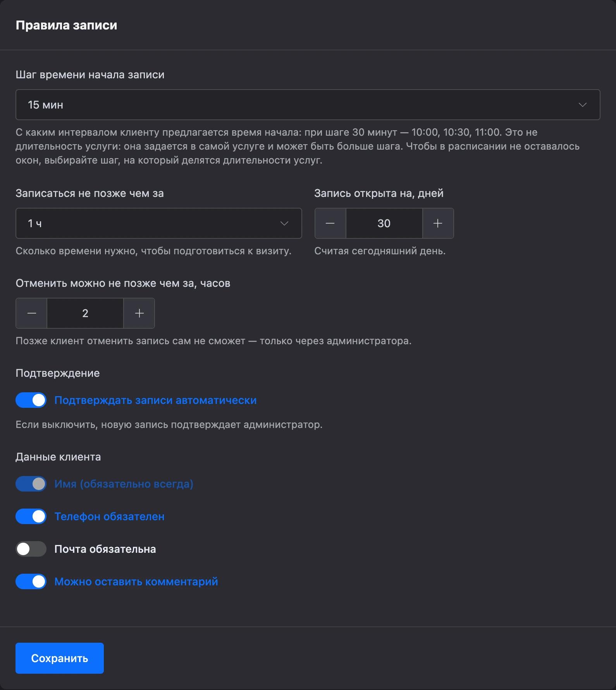Increase the booking open days value
This screenshot has width=616, height=690.
point(438,223)
